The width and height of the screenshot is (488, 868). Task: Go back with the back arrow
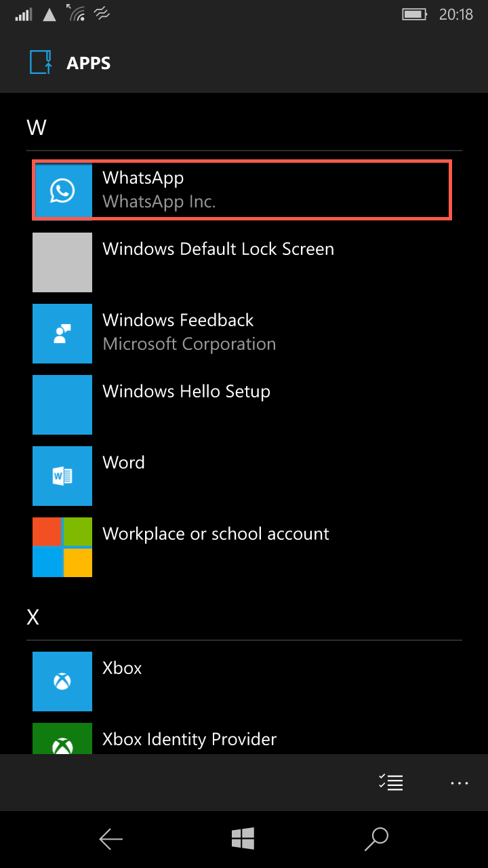110,840
